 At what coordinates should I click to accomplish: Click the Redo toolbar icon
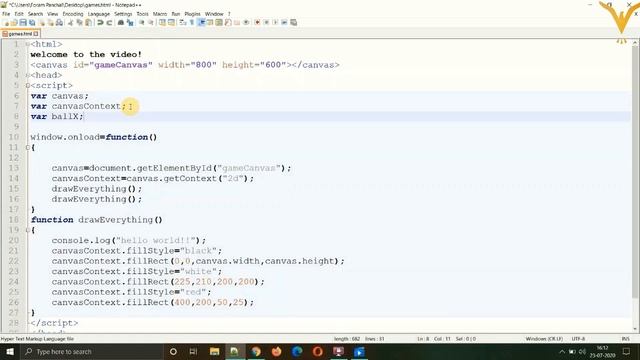pyautogui.click(x=109, y=23)
